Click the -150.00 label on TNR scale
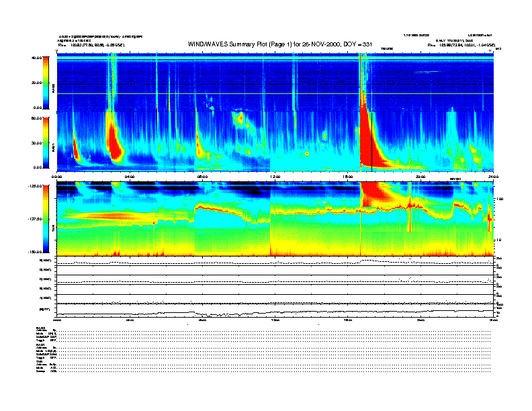Viewport: 532px width, 411px height. pos(35,252)
